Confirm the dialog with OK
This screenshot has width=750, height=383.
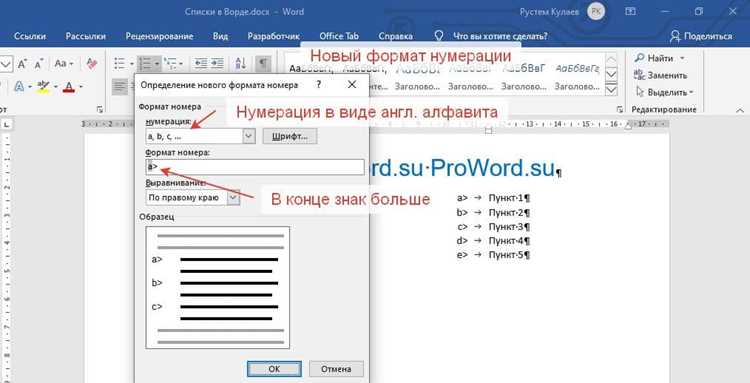point(274,369)
